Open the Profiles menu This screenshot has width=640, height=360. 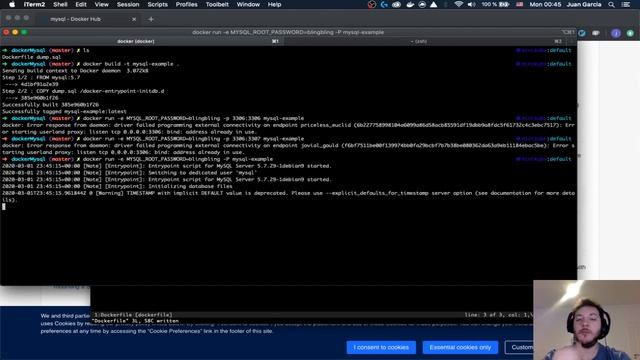(187, 4)
